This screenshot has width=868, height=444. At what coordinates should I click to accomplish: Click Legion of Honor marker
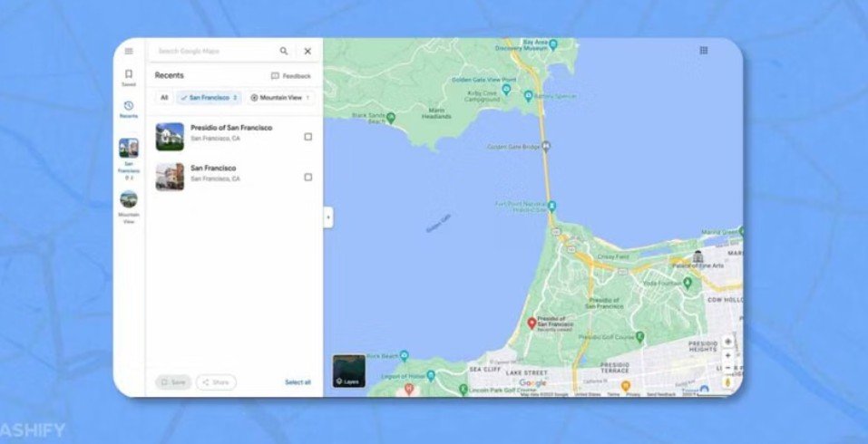(431, 376)
